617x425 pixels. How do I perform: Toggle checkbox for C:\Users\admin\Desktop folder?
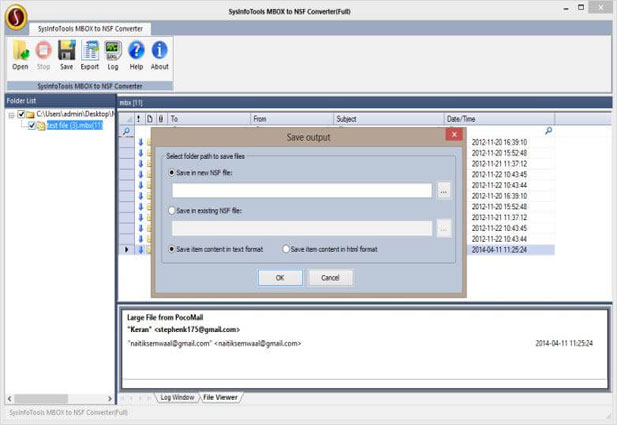[21, 115]
